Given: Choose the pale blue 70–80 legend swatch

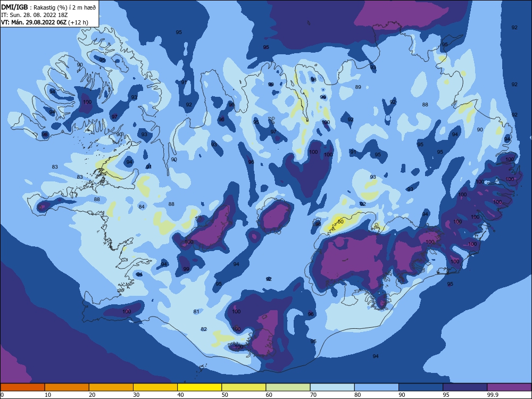Looking at the screenshot, I should pyautogui.click(x=332, y=387).
